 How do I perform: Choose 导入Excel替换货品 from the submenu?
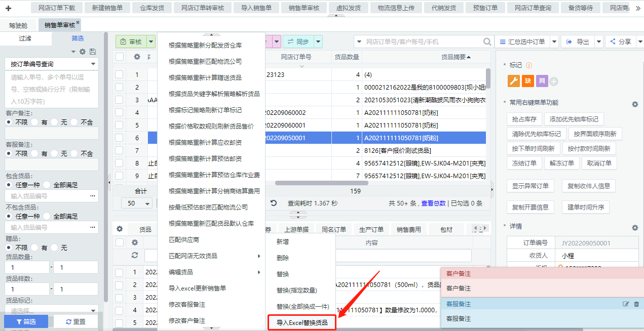(x=301, y=322)
